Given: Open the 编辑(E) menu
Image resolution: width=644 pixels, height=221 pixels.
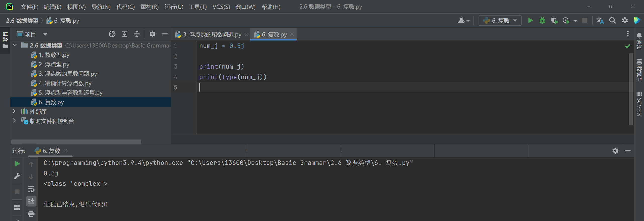Looking at the screenshot, I should 52,7.
